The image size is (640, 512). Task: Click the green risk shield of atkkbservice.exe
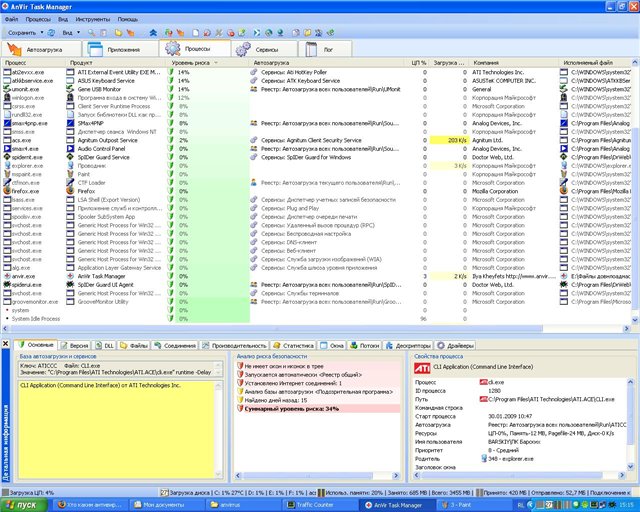pyautogui.click(x=171, y=80)
